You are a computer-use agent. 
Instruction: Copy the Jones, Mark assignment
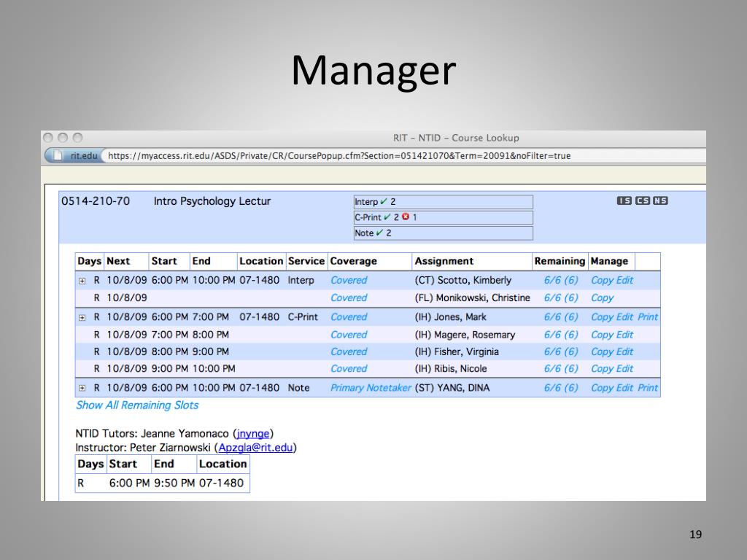602,317
